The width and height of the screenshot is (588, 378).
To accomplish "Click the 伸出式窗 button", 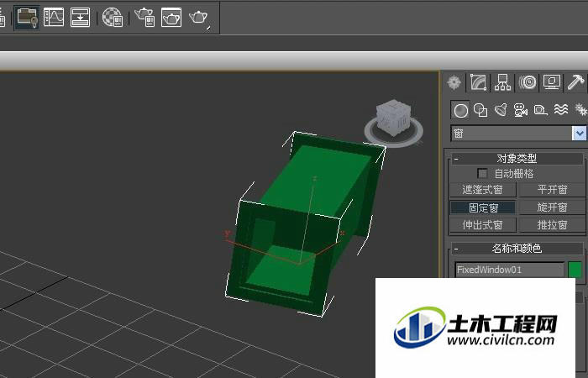I will 482,225.
